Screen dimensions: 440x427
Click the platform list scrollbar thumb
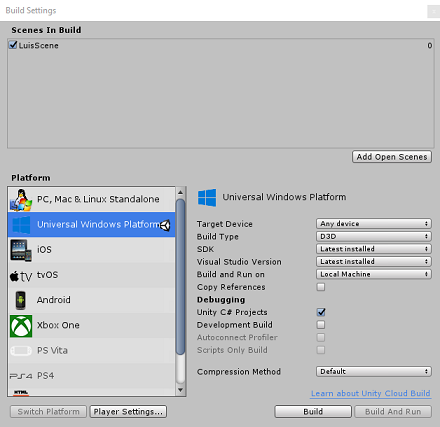pyautogui.click(x=180, y=277)
